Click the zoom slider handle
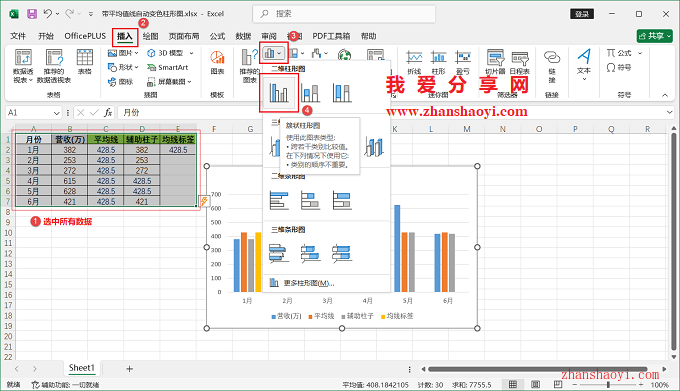Screen dimensions: 680x391 tap(608, 384)
